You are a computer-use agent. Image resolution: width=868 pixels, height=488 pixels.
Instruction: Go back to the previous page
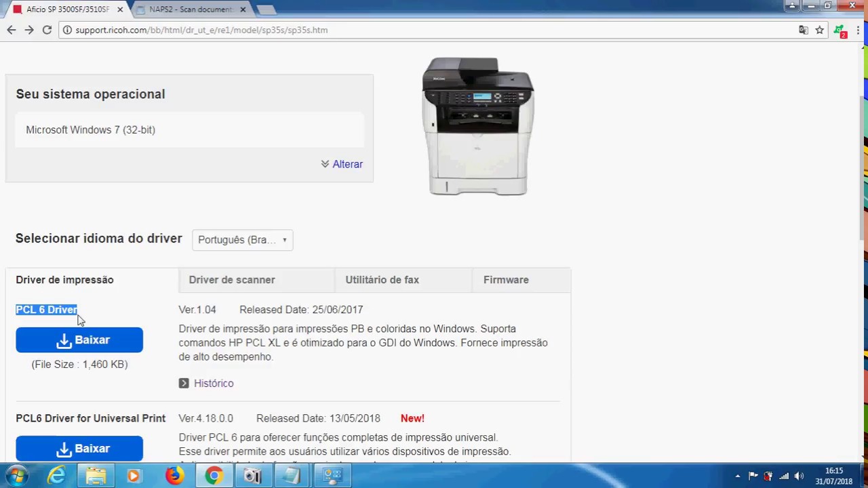coord(12,30)
